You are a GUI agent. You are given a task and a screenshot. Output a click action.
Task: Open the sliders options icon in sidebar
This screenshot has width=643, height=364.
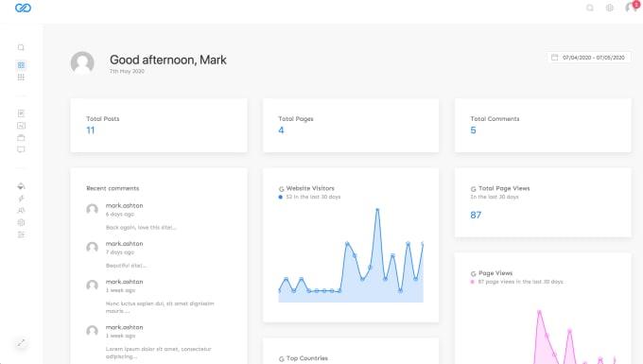21,234
